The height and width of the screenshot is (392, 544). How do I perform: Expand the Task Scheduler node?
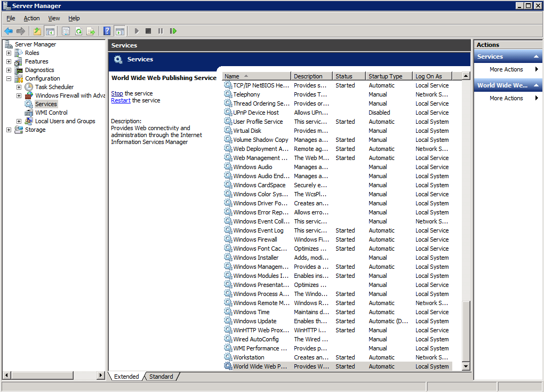[19, 87]
